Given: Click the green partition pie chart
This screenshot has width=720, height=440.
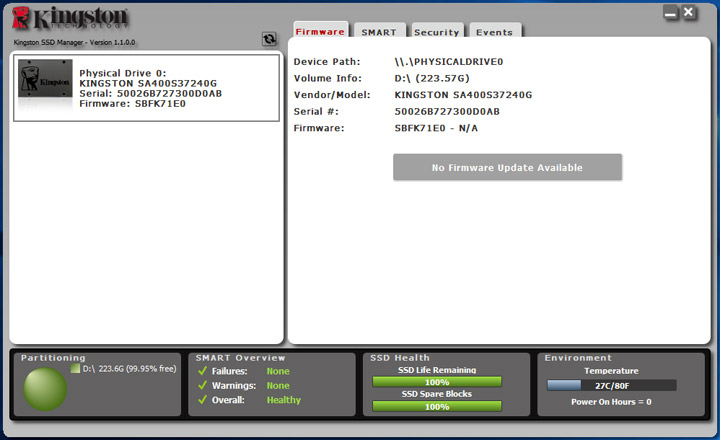Looking at the screenshot, I should [45, 389].
